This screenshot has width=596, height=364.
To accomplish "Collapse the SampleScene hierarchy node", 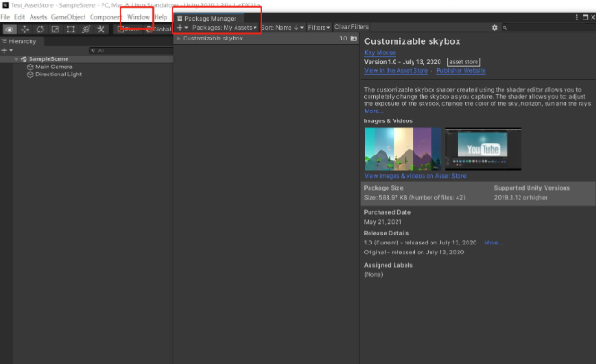I will [x=20, y=58].
